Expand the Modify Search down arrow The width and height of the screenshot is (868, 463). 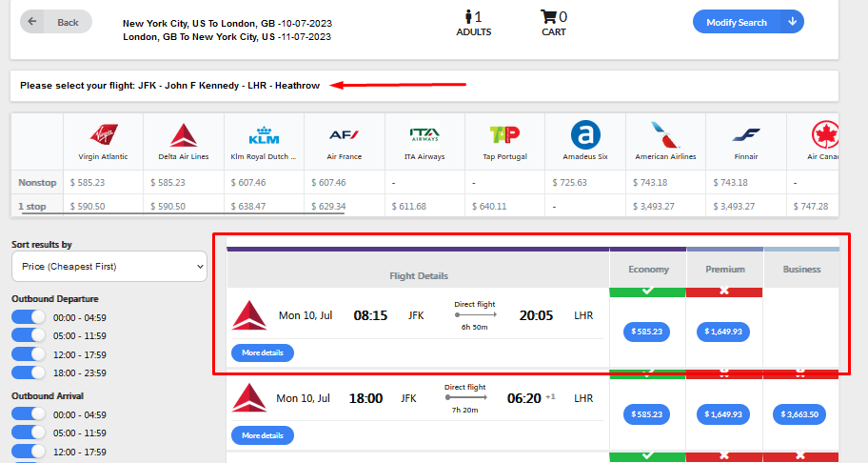tap(792, 22)
